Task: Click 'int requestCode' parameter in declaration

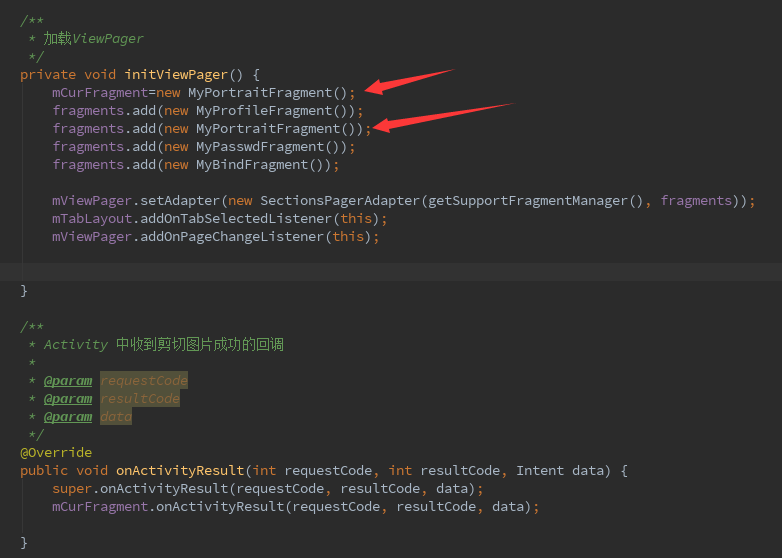Action: 312,470
